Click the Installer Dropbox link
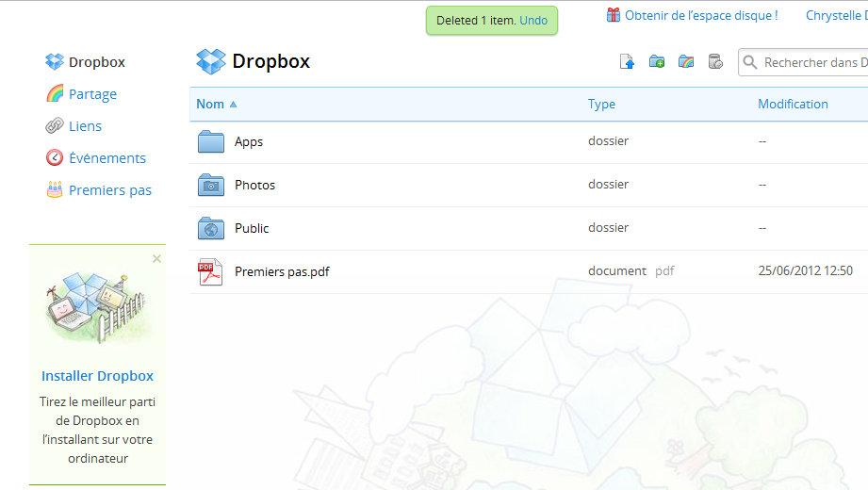The image size is (868, 490). coord(97,376)
